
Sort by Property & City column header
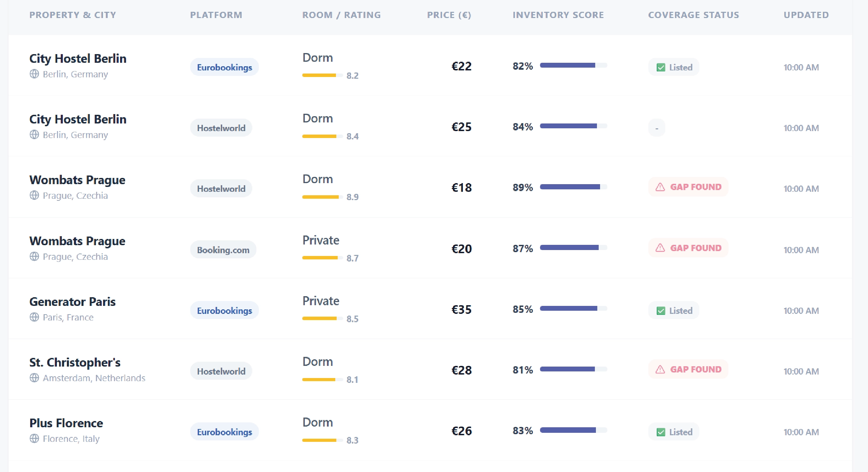(x=73, y=15)
